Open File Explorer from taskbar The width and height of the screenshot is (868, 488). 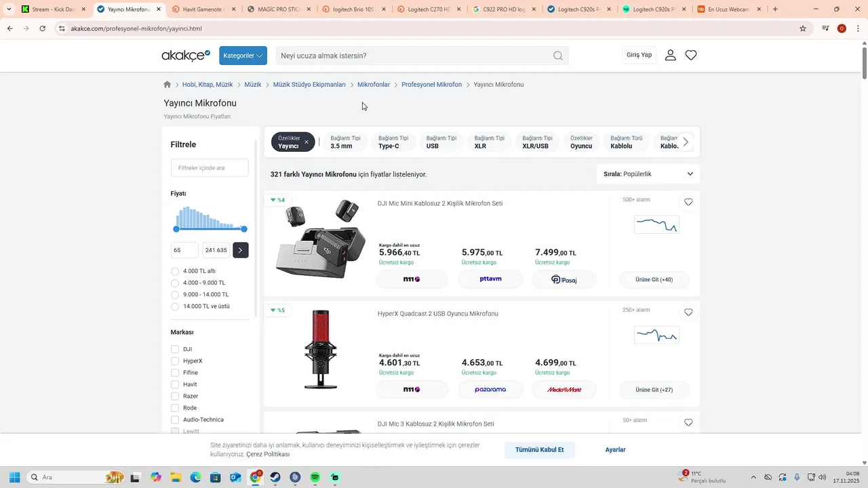(176, 477)
